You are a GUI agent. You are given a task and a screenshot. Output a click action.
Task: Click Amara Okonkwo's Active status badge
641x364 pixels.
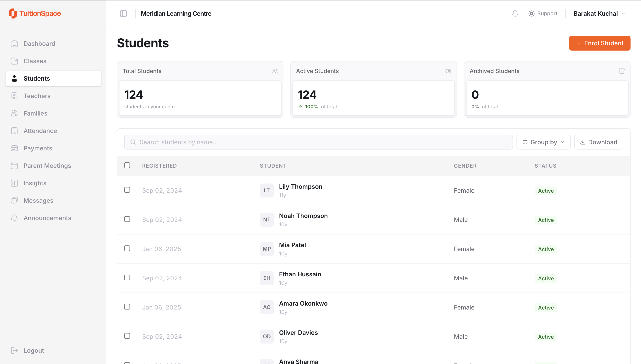click(x=546, y=308)
